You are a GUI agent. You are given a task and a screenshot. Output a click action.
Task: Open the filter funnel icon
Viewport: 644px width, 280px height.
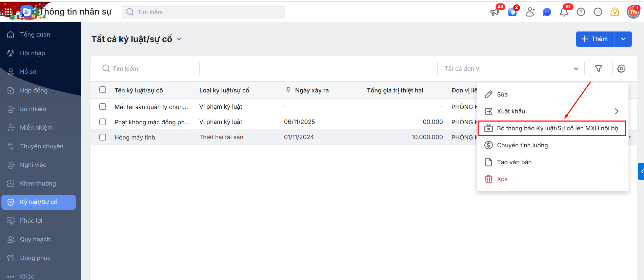pos(599,69)
